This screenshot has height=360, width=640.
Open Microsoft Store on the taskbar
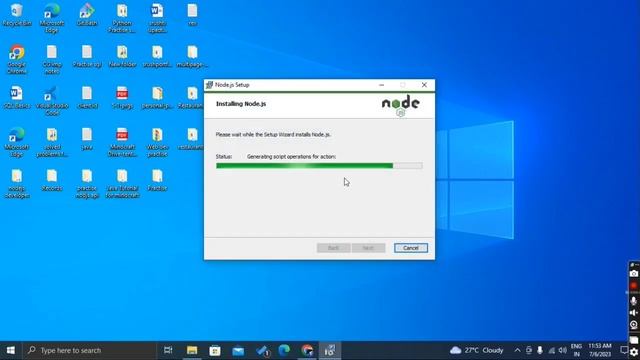(x=215, y=350)
